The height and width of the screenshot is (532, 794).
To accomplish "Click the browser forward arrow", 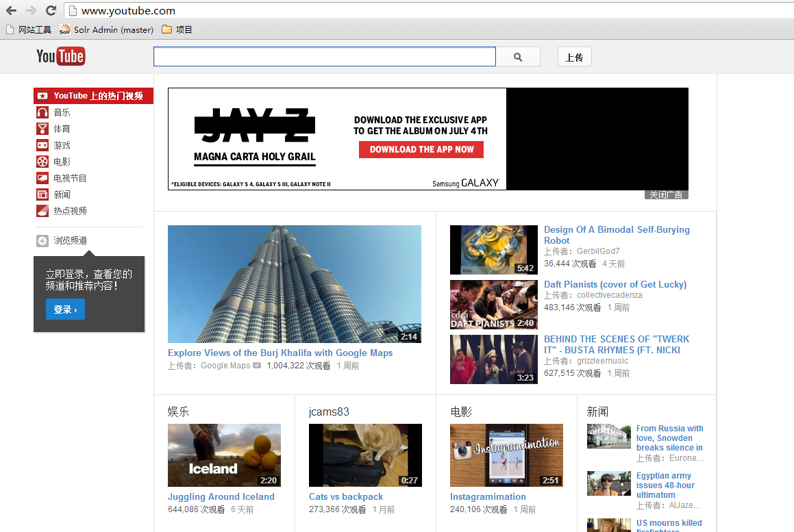I will [30, 11].
